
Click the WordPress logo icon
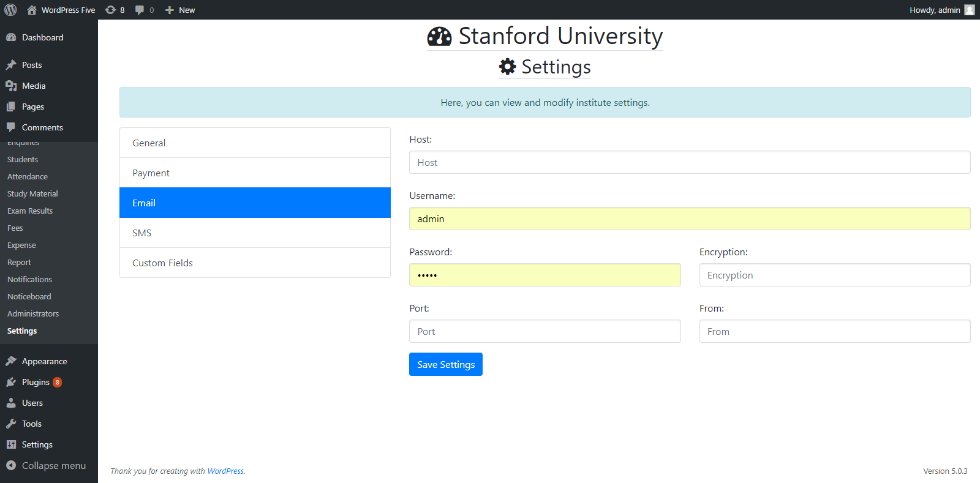(10, 10)
